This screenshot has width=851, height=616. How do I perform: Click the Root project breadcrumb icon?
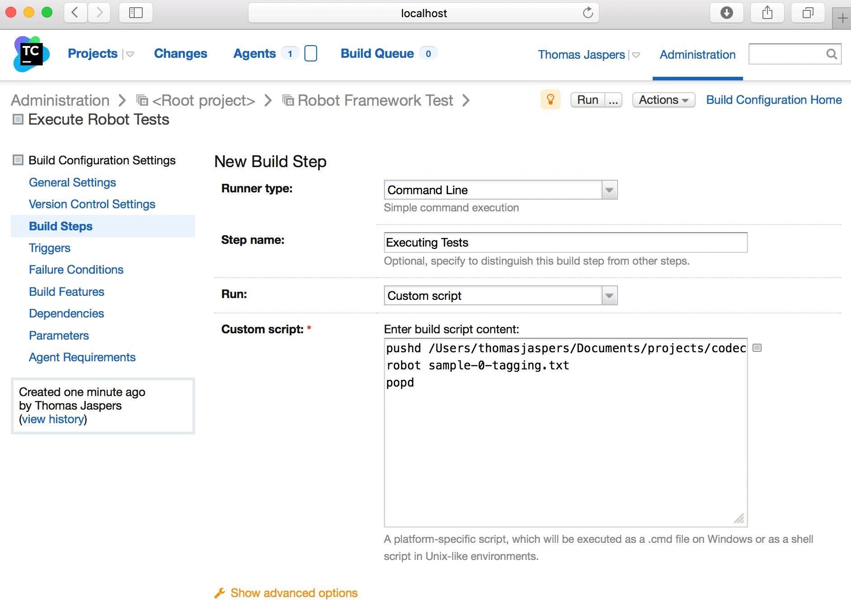142,100
